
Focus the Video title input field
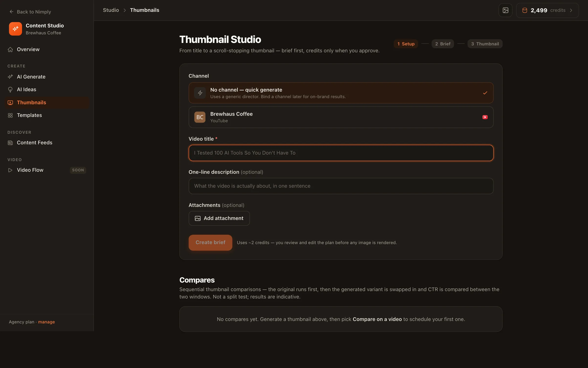tap(341, 153)
